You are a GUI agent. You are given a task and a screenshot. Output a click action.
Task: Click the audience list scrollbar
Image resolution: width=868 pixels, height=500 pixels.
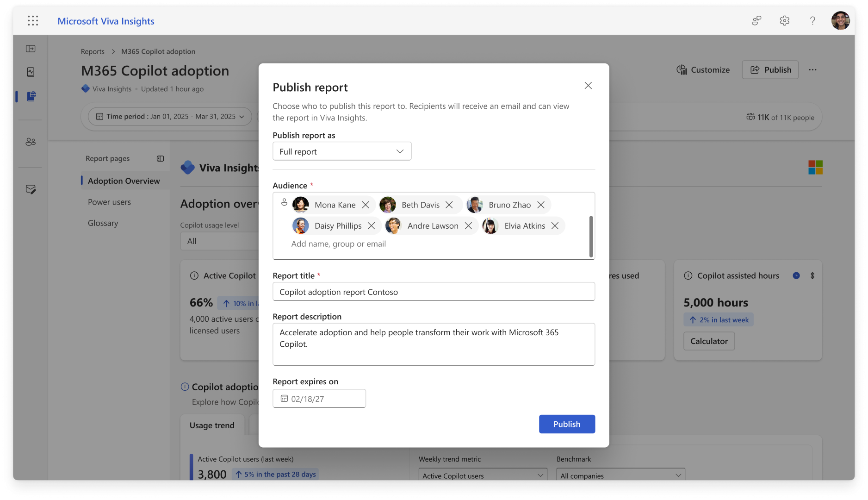(591, 237)
